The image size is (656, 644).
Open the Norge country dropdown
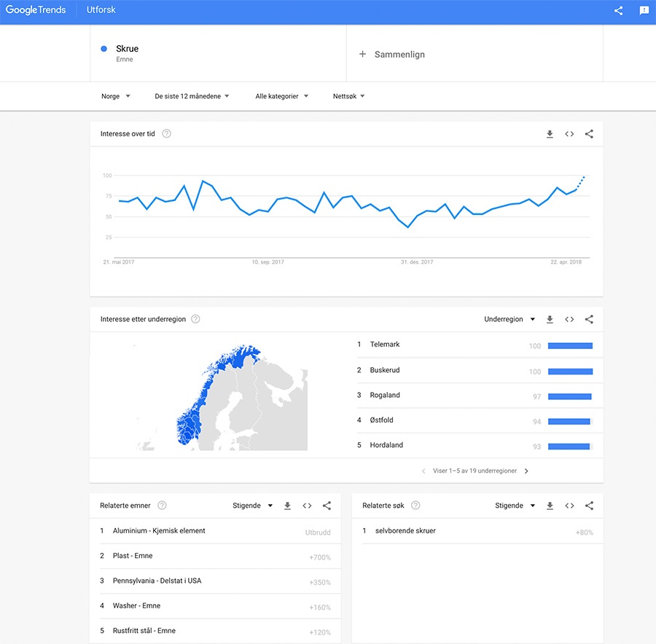coord(115,95)
